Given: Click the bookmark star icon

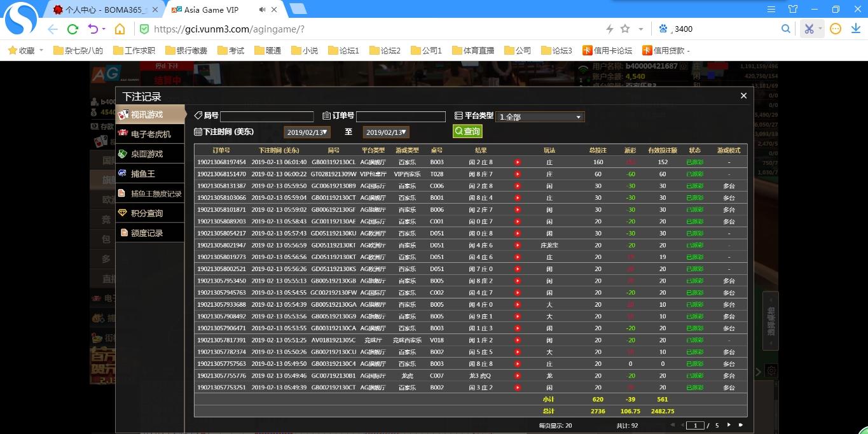Looking at the screenshot, I should pyautogui.click(x=624, y=29).
